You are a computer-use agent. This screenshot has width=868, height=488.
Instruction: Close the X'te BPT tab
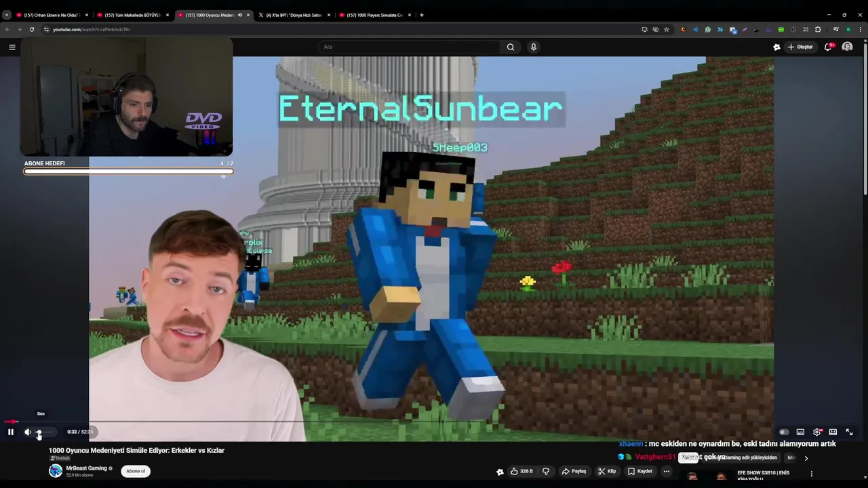tap(329, 15)
